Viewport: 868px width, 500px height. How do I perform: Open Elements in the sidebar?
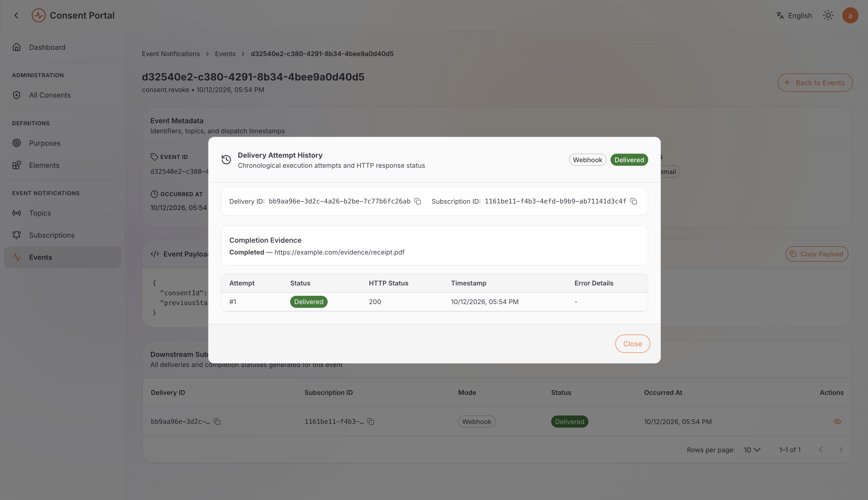tap(62, 165)
